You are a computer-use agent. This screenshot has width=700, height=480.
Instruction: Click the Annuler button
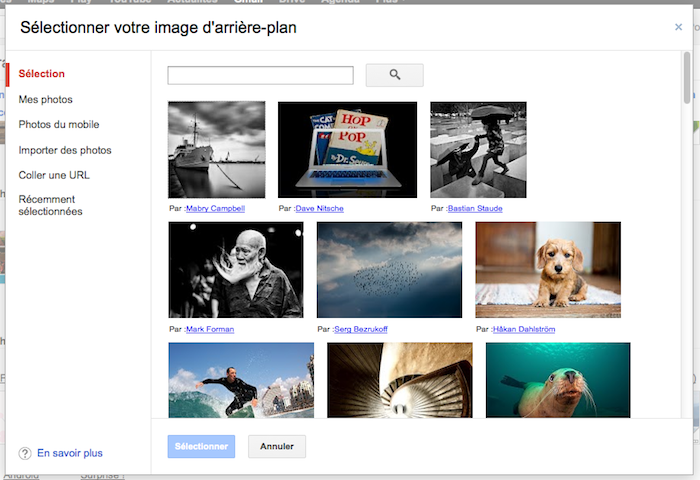click(277, 447)
